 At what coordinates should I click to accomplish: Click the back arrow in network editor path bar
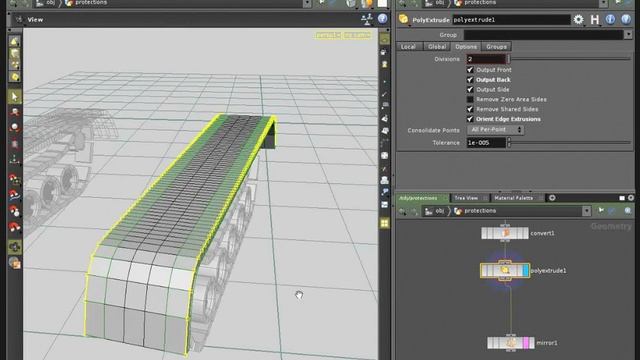(402, 211)
